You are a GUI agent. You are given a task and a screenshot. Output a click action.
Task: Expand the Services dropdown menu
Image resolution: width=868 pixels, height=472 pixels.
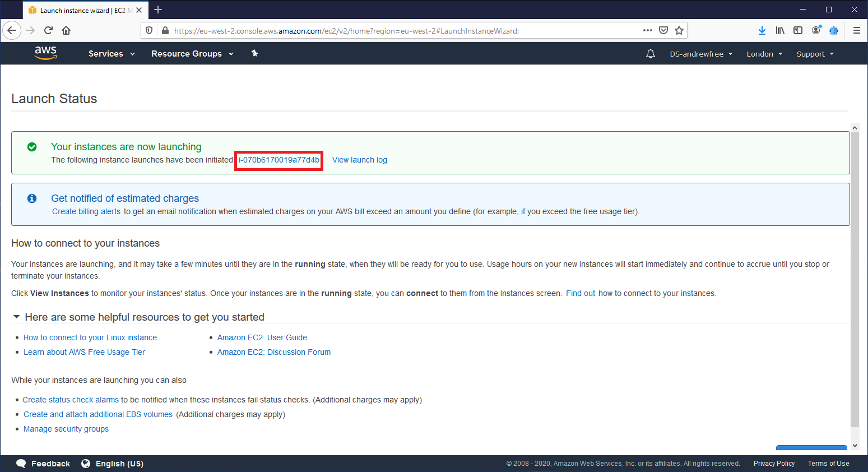[x=112, y=54]
